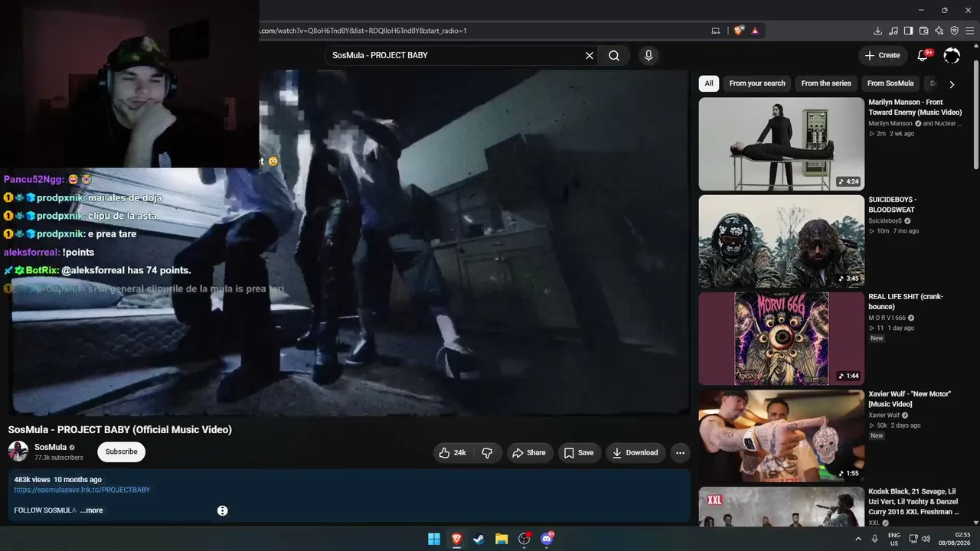Image resolution: width=980 pixels, height=551 pixels.
Task: Click the 483k views text
Action: [x=32, y=480]
